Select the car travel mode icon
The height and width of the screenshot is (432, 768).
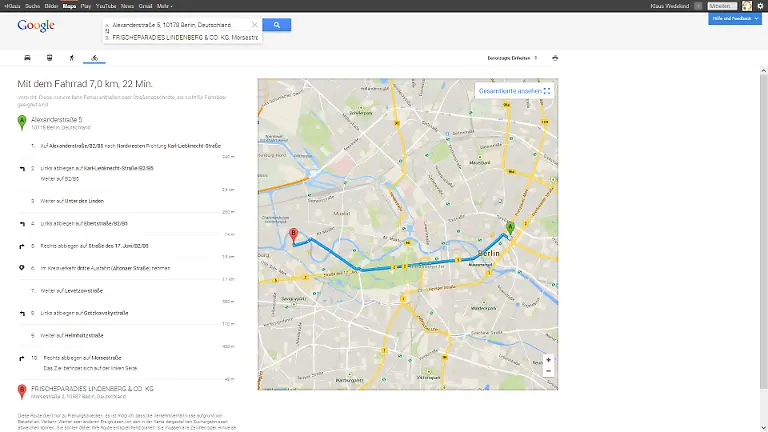(x=27, y=58)
